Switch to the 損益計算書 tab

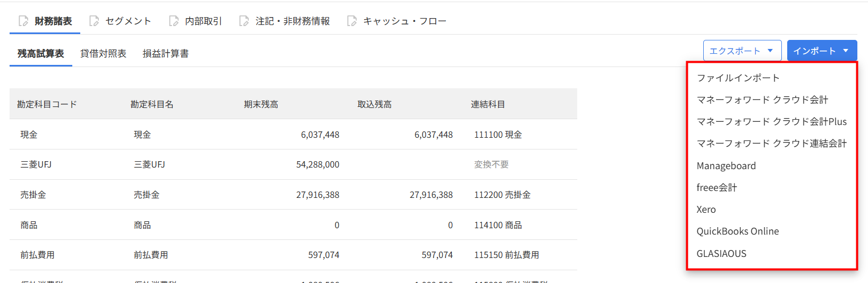tap(165, 54)
